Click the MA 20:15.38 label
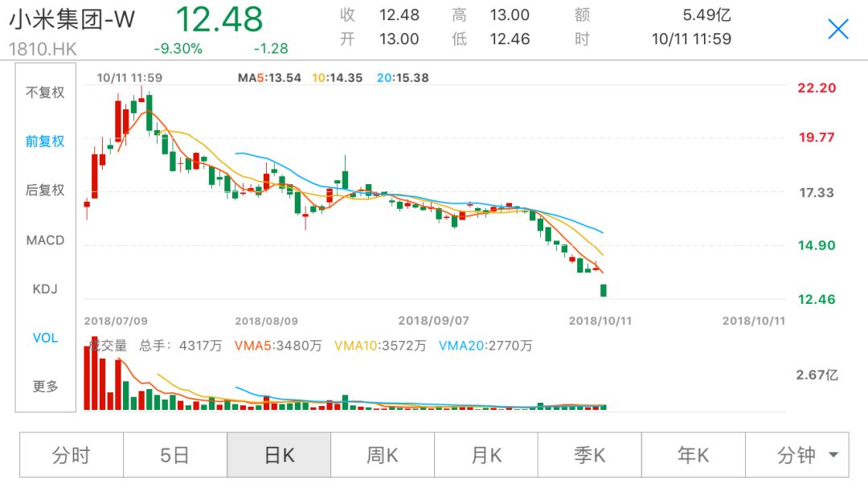 [403, 78]
